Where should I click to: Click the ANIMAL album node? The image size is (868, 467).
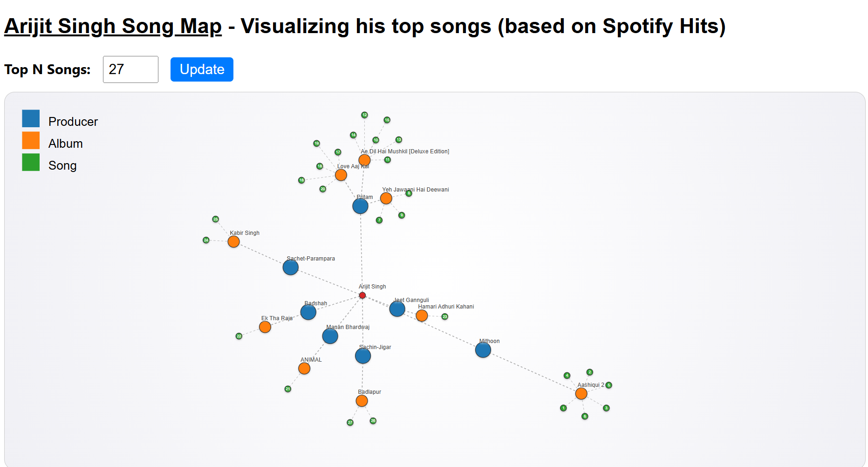(x=304, y=369)
